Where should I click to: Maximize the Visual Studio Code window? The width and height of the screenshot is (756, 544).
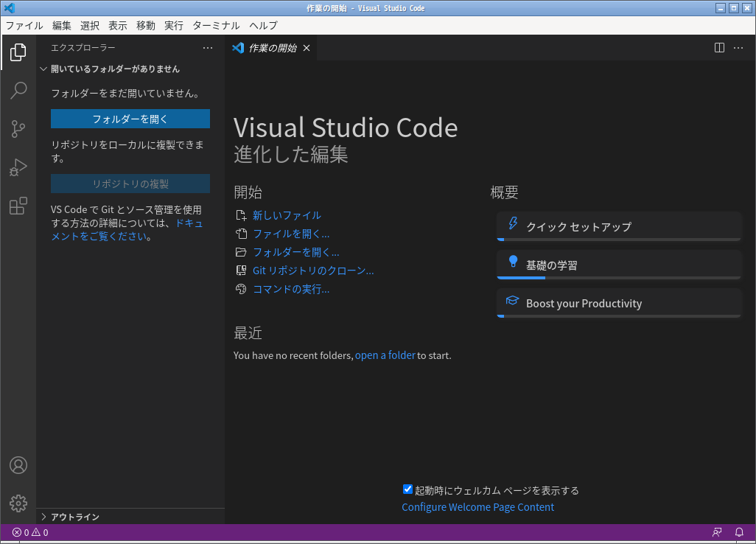click(734, 8)
